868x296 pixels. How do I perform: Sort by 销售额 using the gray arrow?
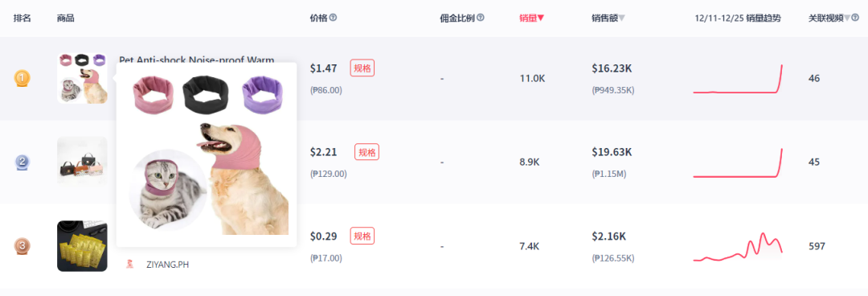pos(622,18)
